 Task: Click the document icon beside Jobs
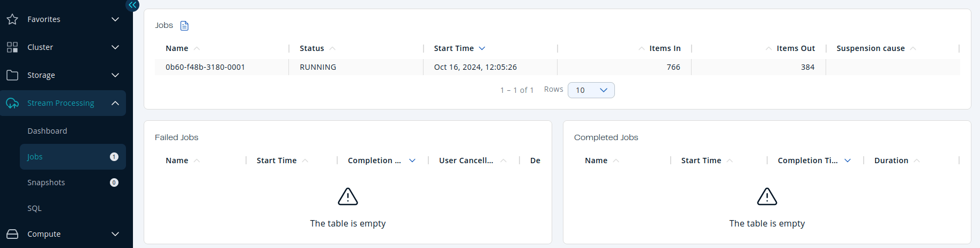184,26
